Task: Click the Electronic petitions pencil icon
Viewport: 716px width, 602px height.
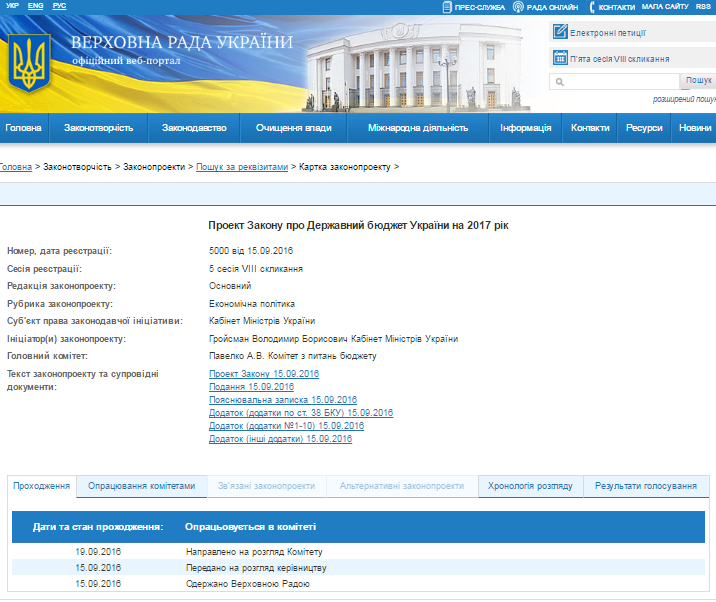Action: click(x=560, y=32)
